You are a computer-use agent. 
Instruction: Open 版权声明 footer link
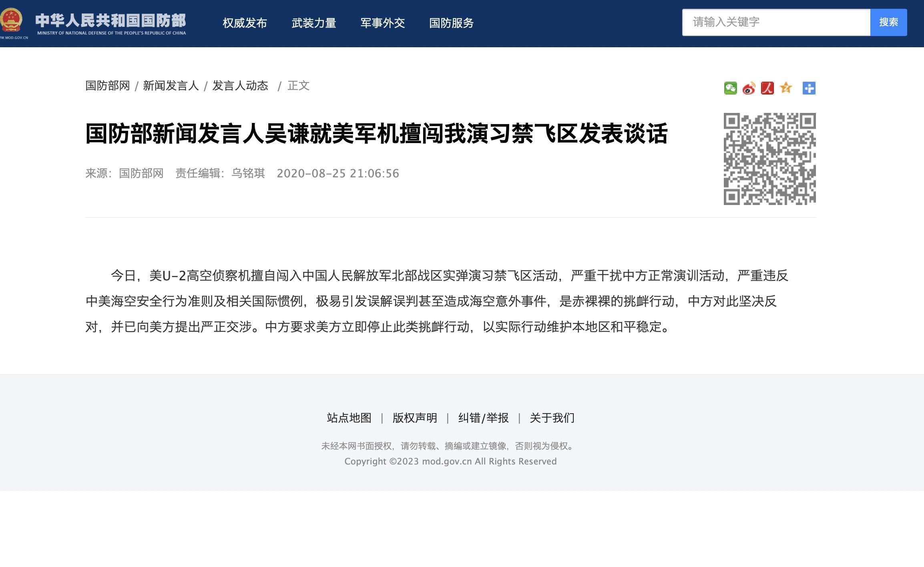tap(415, 418)
